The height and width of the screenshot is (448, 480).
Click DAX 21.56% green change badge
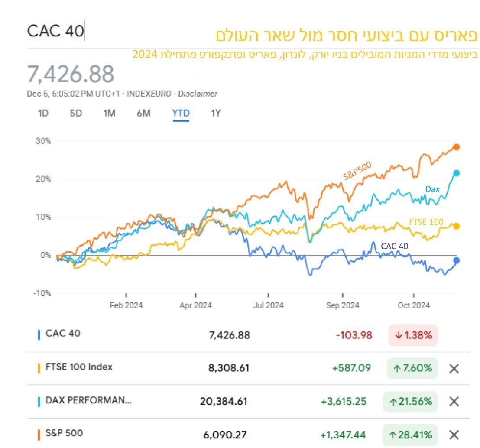[x=410, y=402]
